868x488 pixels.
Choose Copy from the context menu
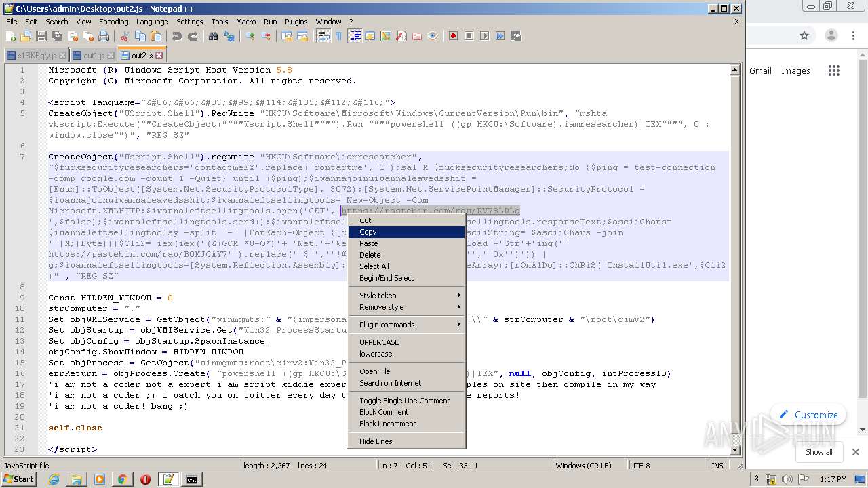tap(407, 232)
